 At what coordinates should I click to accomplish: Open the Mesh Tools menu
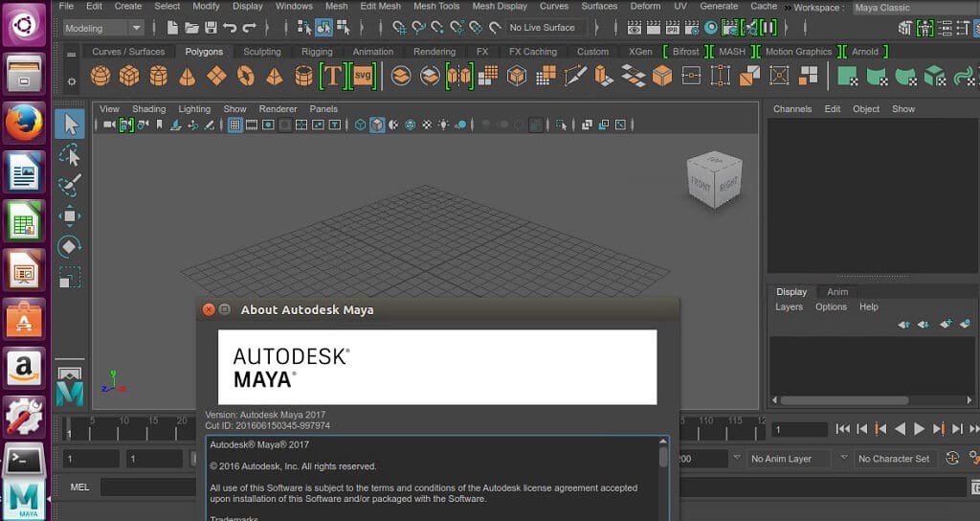(x=436, y=7)
